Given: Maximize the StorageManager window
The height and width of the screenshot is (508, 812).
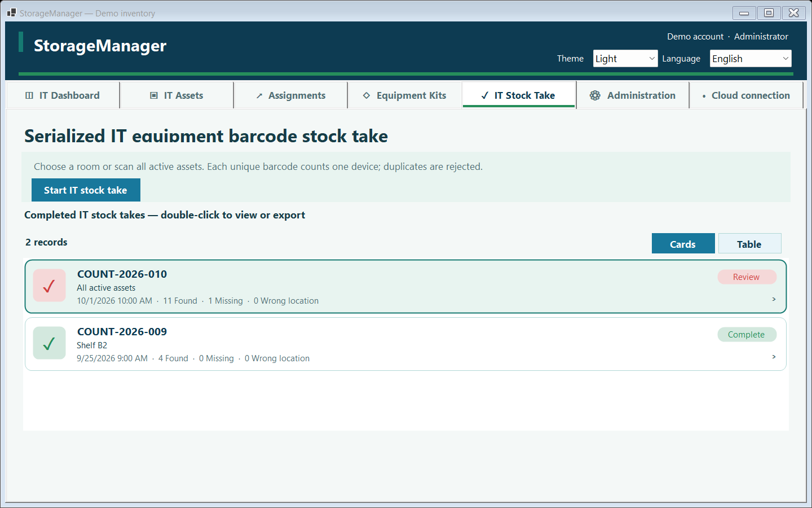Looking at the screenshot, I should tap(769, 12).
